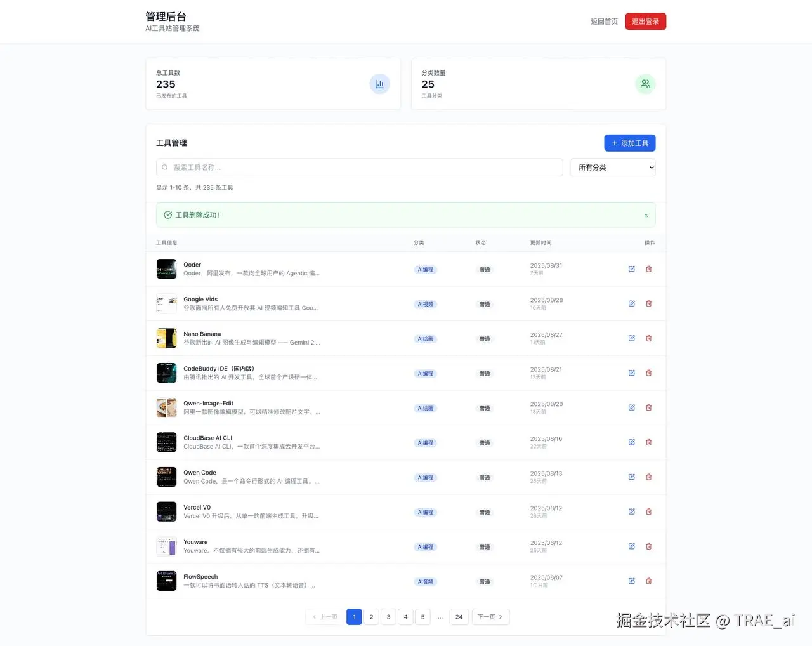Click the users icon in 分类数量 card

645,84
